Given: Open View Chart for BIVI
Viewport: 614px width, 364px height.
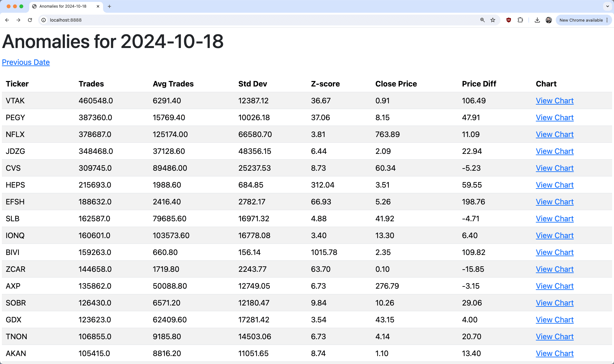Looking at the screenshot, I should point(555,252).
